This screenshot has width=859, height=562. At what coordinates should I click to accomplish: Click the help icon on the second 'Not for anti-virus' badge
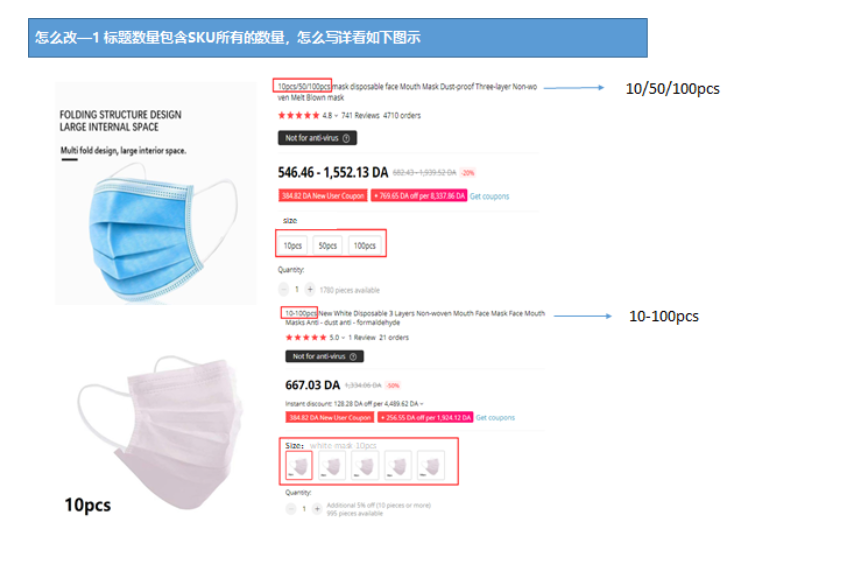point(354,356)
